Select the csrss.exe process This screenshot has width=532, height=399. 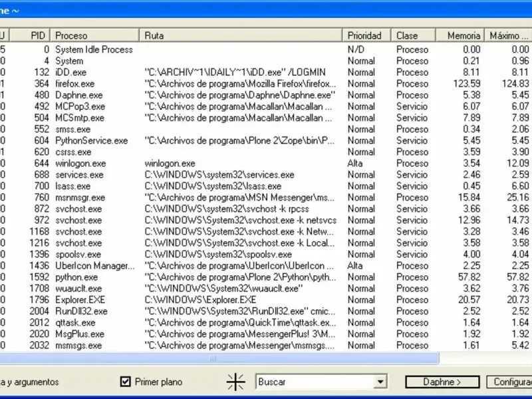[74, 152]
